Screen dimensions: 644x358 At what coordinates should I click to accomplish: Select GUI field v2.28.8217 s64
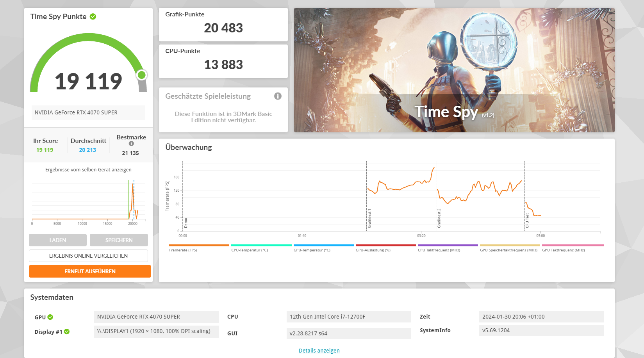point(349,333)
